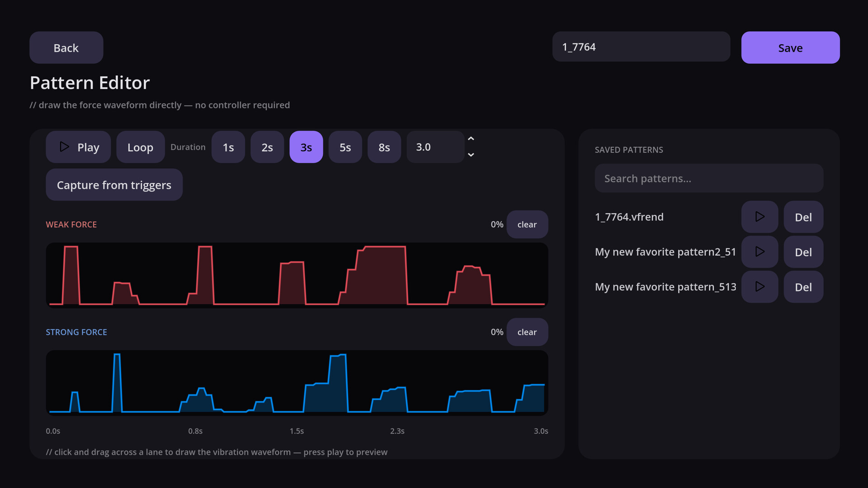
Task: Click the 1.5s timeline label
Action: 297,431
